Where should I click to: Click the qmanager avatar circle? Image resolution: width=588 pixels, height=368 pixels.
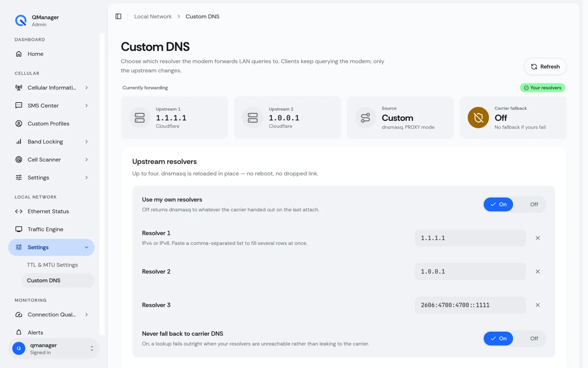point(19,348)
